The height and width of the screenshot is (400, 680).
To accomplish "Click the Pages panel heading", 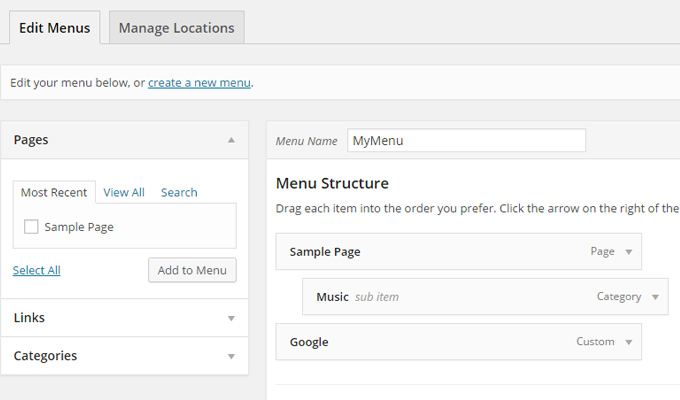I will 31,140.
